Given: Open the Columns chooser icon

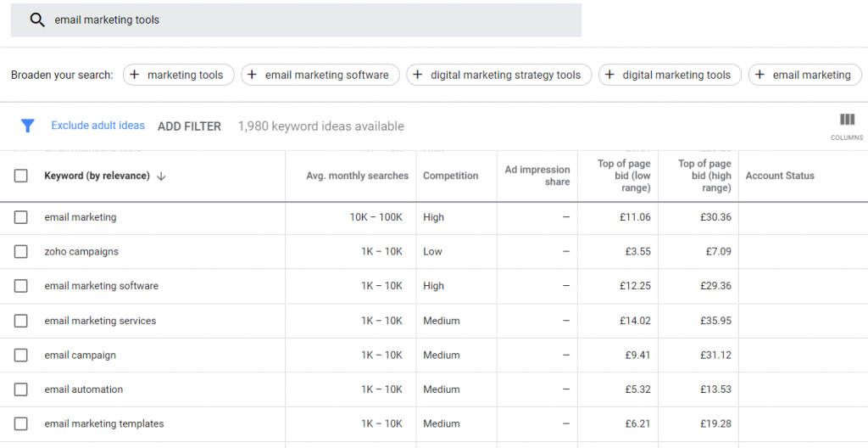Looking at the screenshot, I should 847,120.
